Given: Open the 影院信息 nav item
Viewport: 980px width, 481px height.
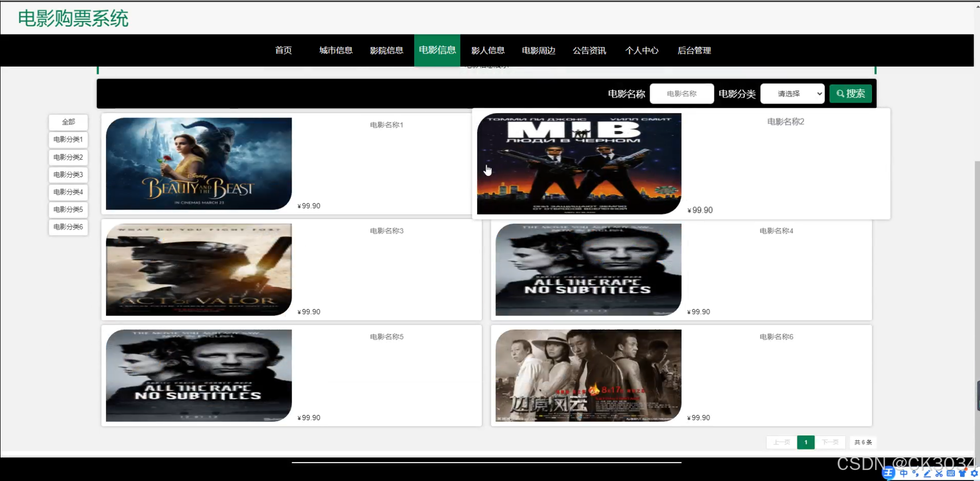Looking at the screenshot, I should coord(386,50).
